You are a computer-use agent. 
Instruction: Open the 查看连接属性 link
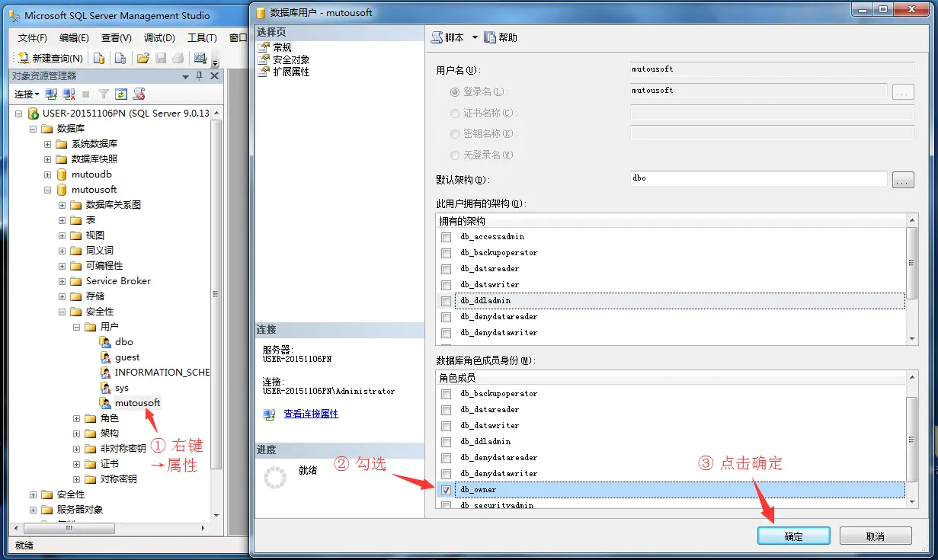click(311, 414)
